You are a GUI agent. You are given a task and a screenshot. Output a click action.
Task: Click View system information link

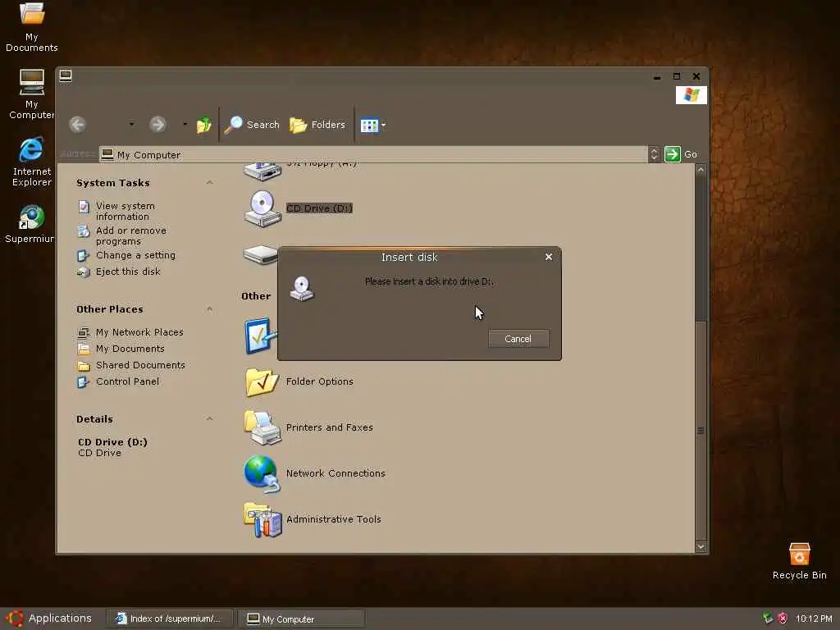pyautogui.click(x=126, y=211)
